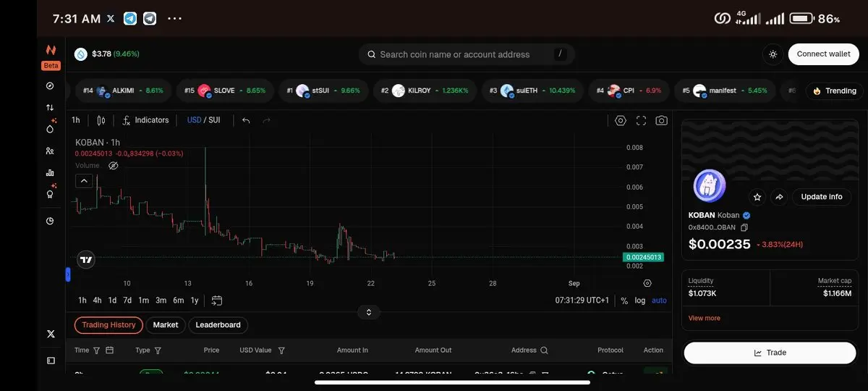The height and width of the screenshot is (391, 868).
Task: Open the Type column filter
Action: point(158,350)
